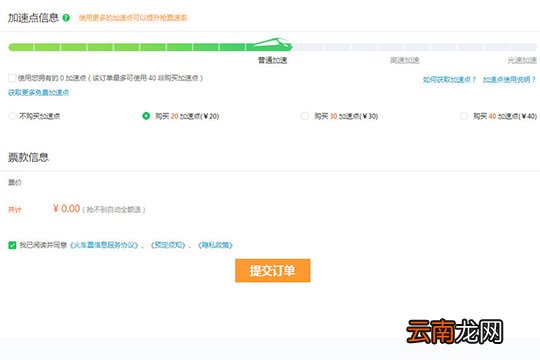Click the train icon on the acceleration bar
This screenshot has width=540, height=360.
[273, 44]
